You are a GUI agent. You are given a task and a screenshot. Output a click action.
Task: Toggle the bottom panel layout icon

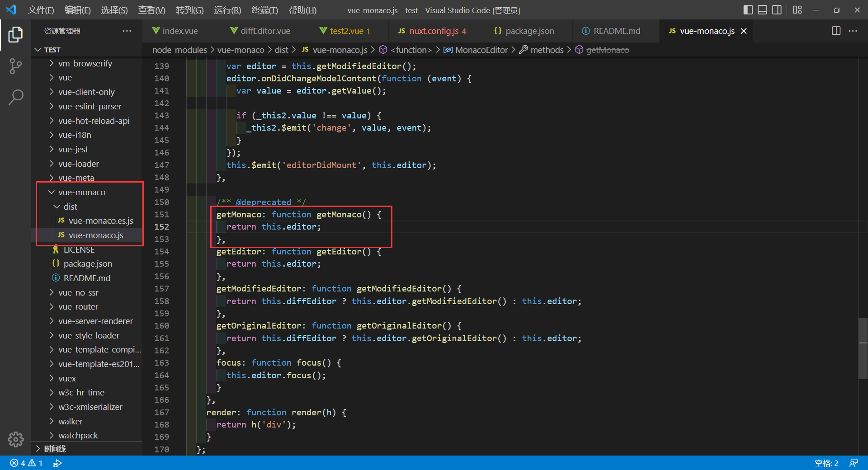762,10
